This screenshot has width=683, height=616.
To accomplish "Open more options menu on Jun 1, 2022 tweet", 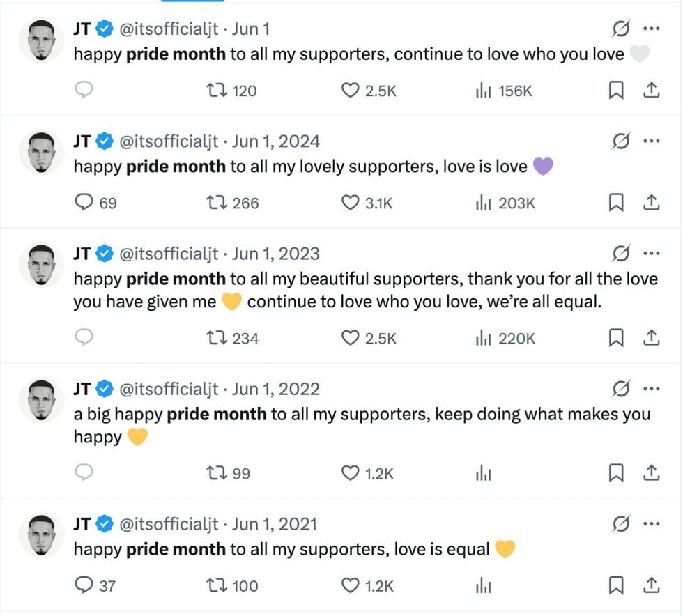I will click(x=652, y=388).
